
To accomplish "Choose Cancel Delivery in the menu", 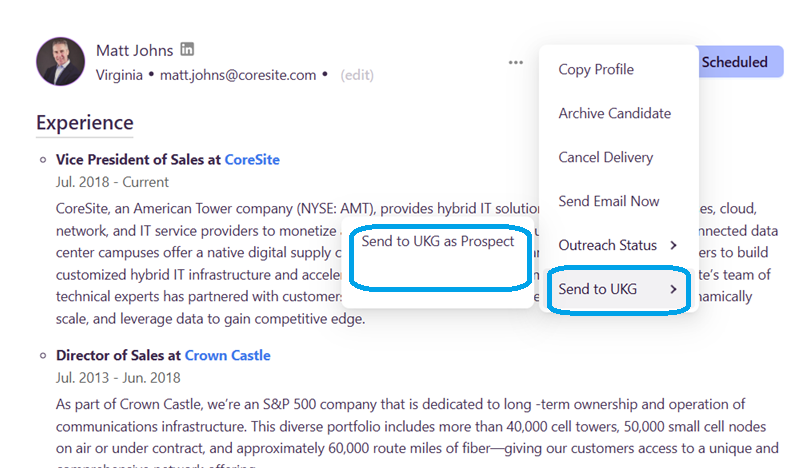I will (605, 158).
